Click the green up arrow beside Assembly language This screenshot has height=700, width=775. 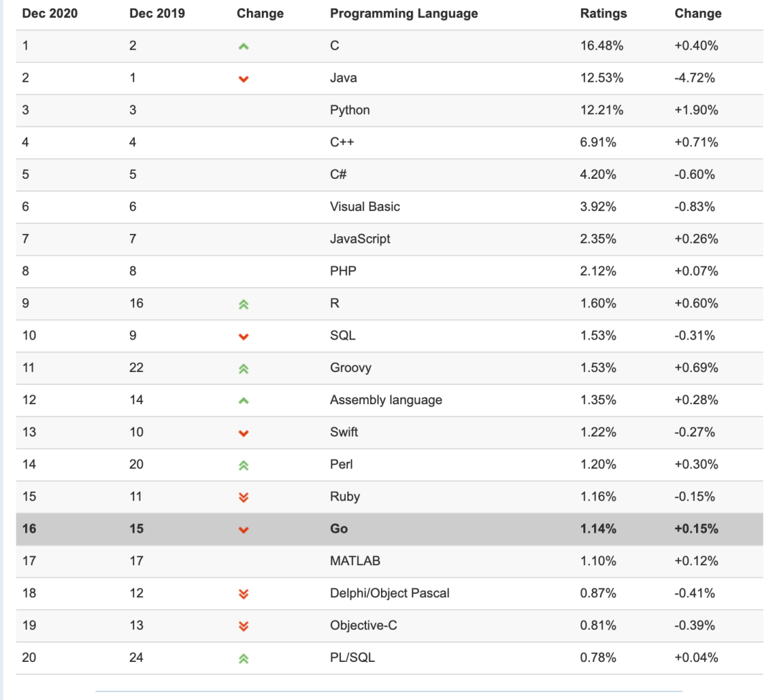(x=243, y=401)
